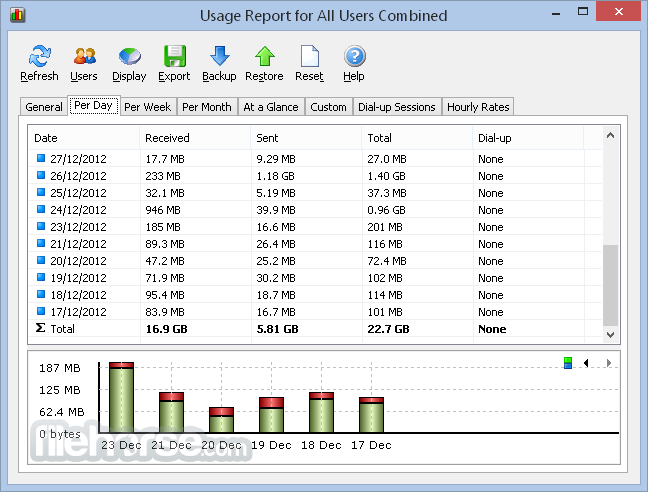The width and height of the screenshot is (648, 492).
Task: Sort the table by Received column
Action: tap(167, 138)
